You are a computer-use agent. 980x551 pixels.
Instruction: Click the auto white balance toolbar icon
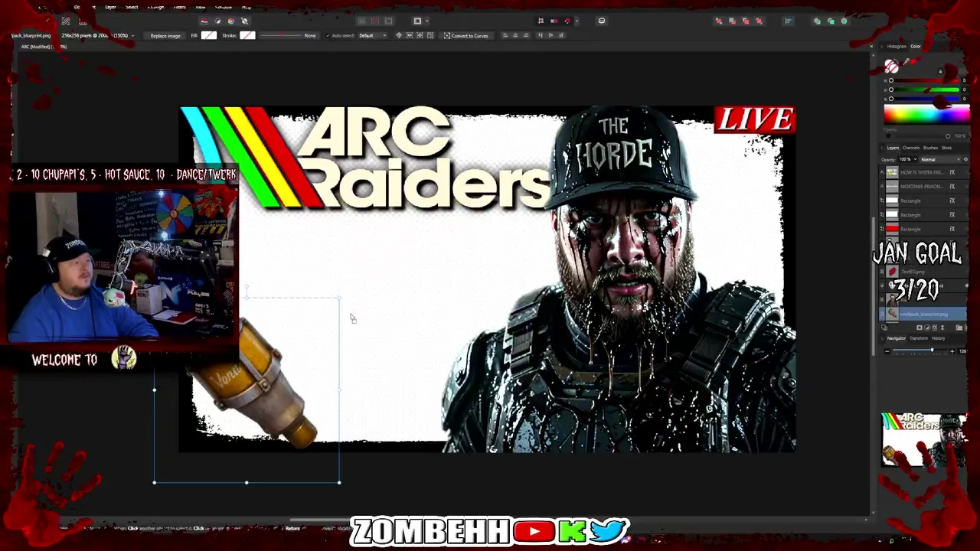[x=245, y=21]
